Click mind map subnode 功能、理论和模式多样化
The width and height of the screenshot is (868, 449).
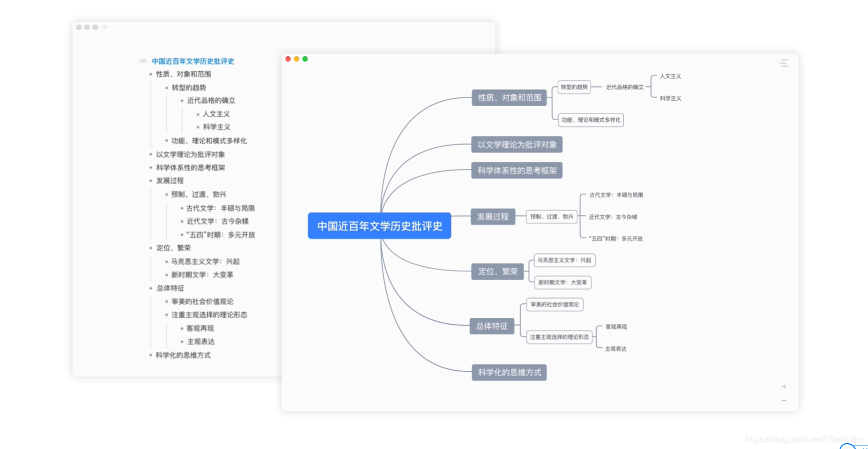pyautogui.click(x=591, y=120)
